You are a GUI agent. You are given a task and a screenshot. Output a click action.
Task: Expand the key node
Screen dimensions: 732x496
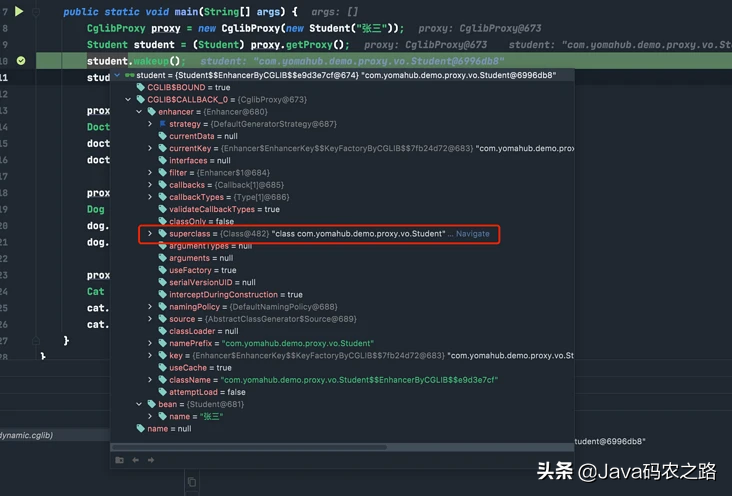[x=150, y=355]
